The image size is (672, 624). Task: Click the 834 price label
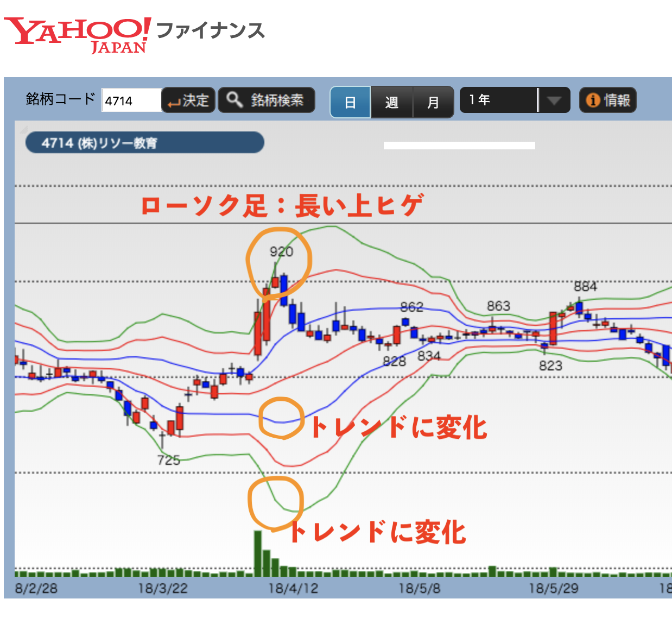(429, 356)
